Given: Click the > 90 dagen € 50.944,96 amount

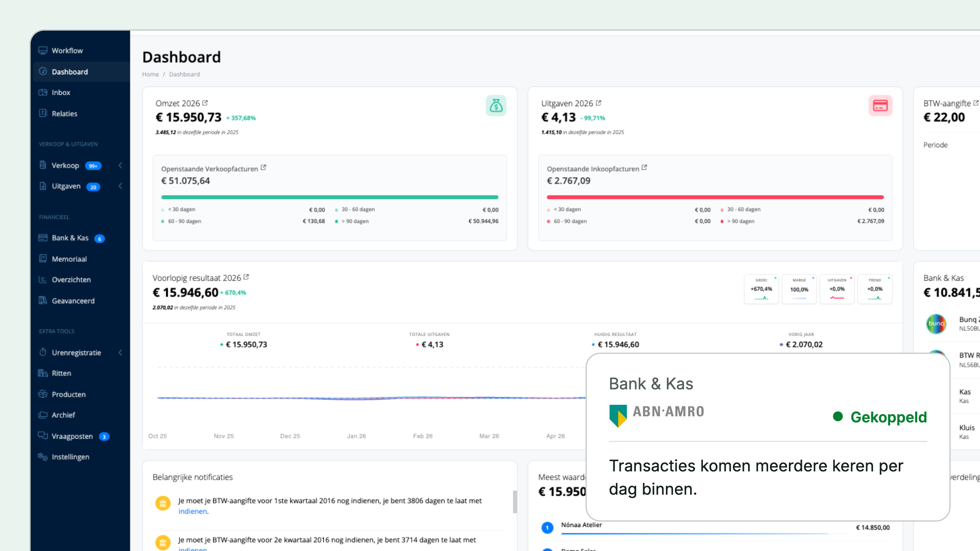Looking at the screenshot, I should coord(483,221).
